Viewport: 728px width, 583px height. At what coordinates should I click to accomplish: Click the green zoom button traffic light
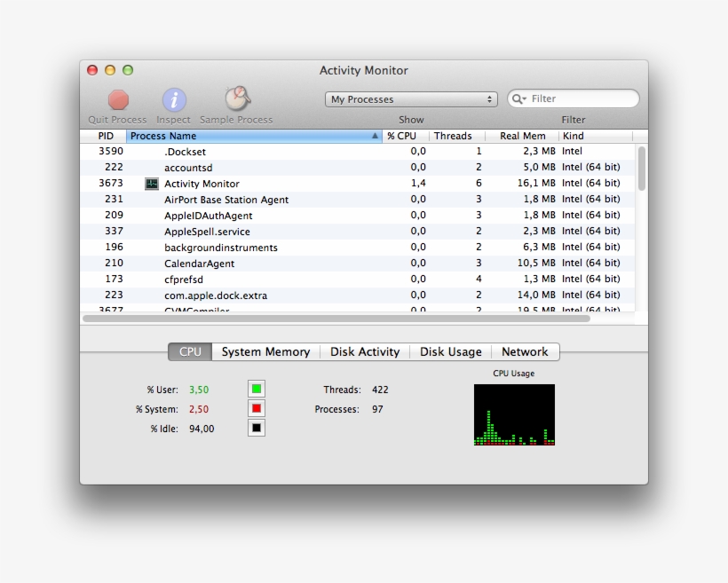coord(128,69)
